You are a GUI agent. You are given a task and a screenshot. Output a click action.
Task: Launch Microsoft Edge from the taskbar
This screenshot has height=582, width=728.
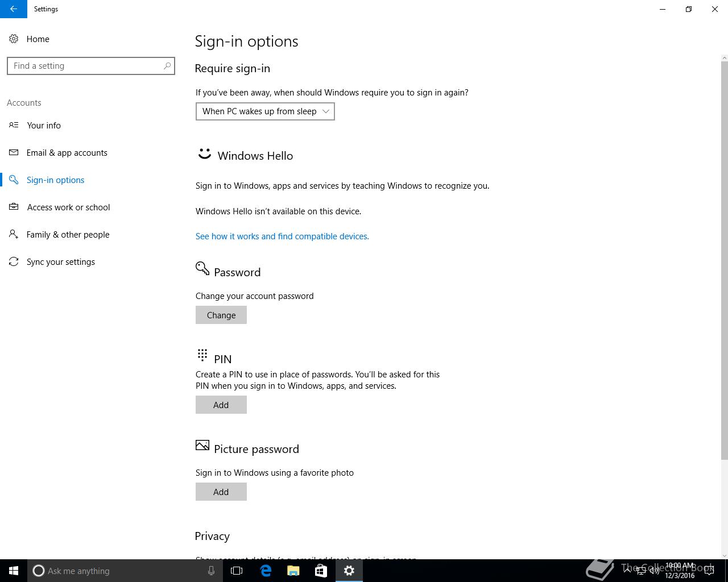266,571
